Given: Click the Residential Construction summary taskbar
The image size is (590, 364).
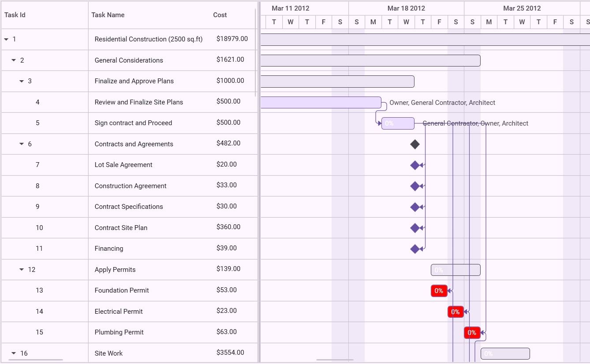Looking at the screenshot, I should (x=426, y=40).
